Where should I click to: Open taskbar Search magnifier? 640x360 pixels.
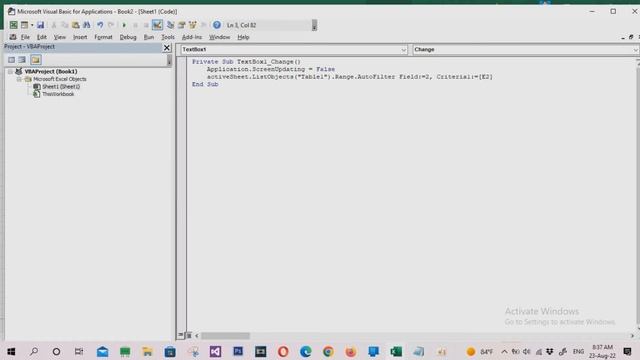click(x=34, y=351)
